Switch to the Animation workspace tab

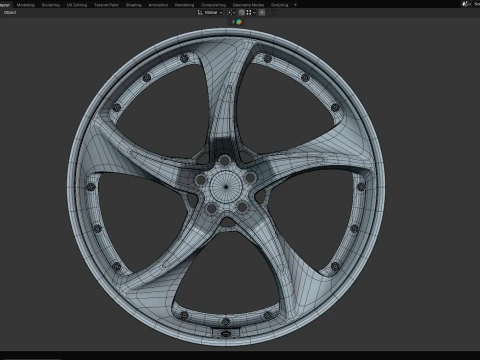pos(158,5)
